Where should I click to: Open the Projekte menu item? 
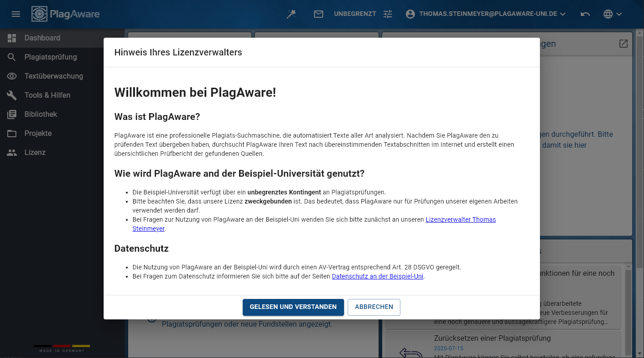[x=62, y=134]
